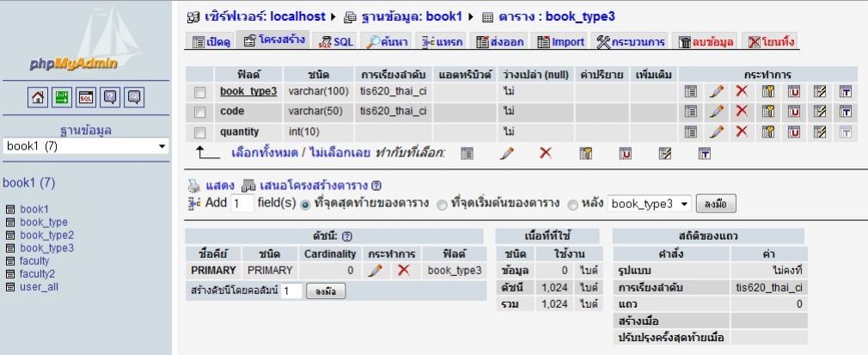The width and height of the screenshot is (868, 355).
Task: Open help icon next to ดัชนี header
Action: (x=347, y=236)
